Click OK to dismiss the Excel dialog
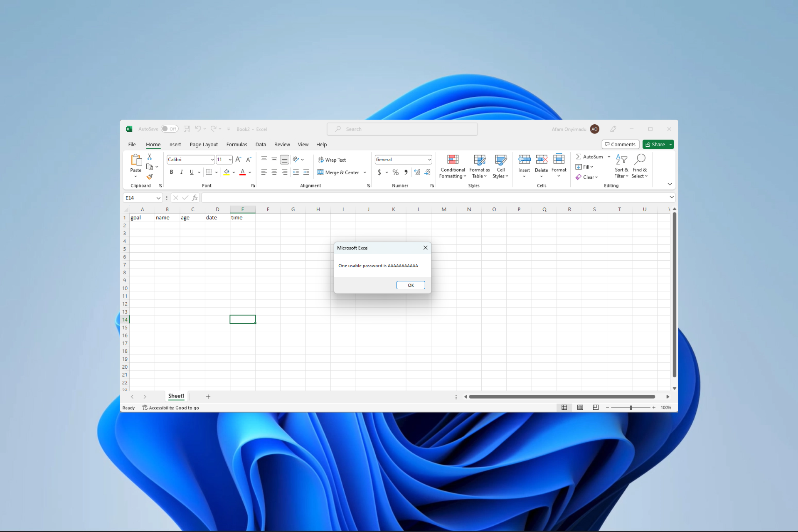798x532 pixels. 410,285
